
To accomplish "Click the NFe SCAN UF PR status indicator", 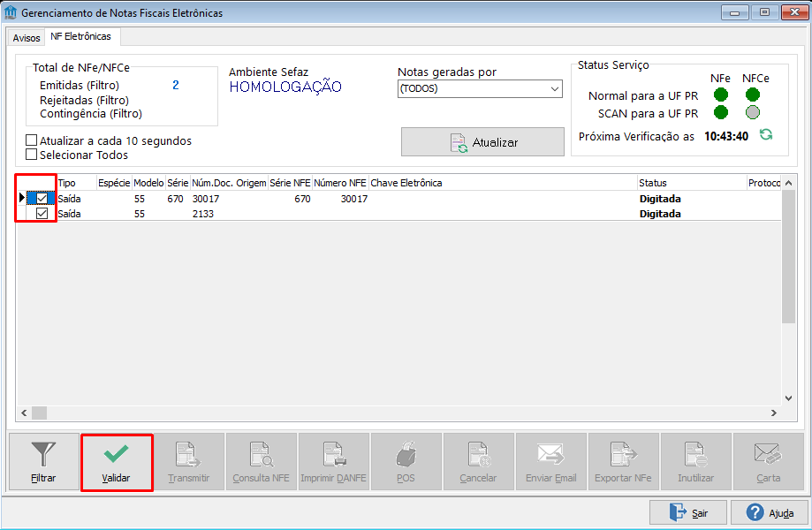I will pyautogui.click(x=721, y=112).
